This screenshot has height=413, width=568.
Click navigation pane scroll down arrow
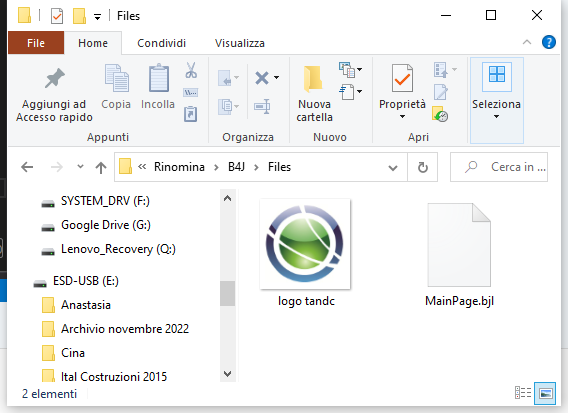pos(227,374)
